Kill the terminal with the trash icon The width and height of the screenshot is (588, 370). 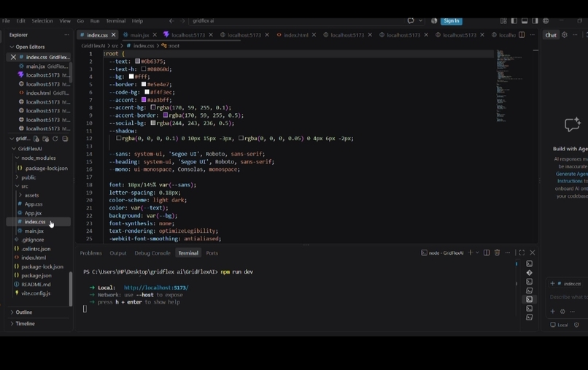(497, 253)
